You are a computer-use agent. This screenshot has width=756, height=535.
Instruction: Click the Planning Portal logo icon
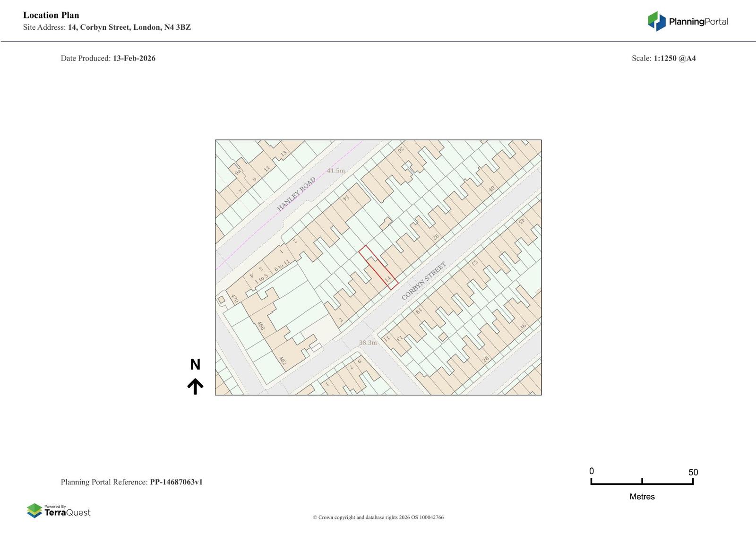[656, 21]
